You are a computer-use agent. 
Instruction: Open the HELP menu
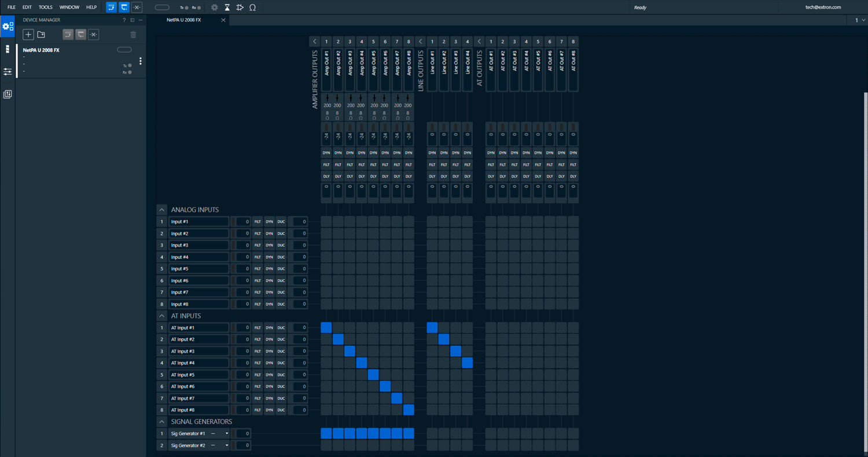point(91,8)
